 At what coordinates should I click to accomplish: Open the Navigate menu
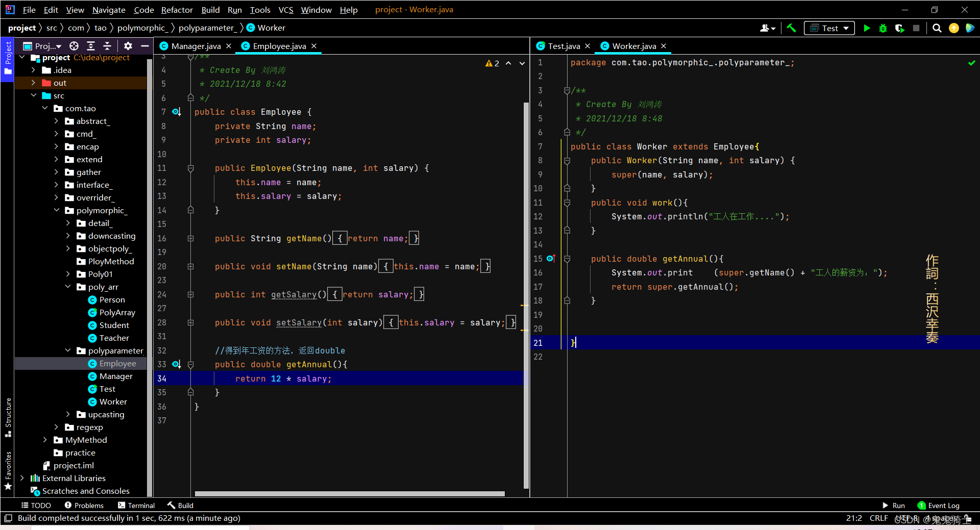pyautogui.click(x=109, y=10)
